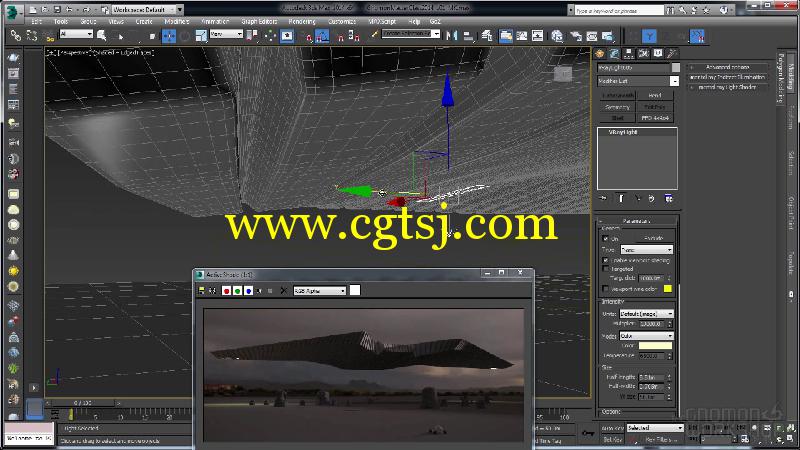Image resolution: width=800 pixels, height=450 pixels.
Task: Open the Material Editor icon
Action: pyautogui.click(x=557, y=36)
